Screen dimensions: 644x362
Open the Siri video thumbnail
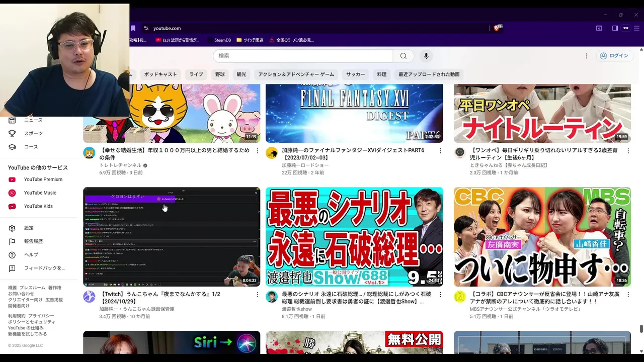(x=172, y=342)
